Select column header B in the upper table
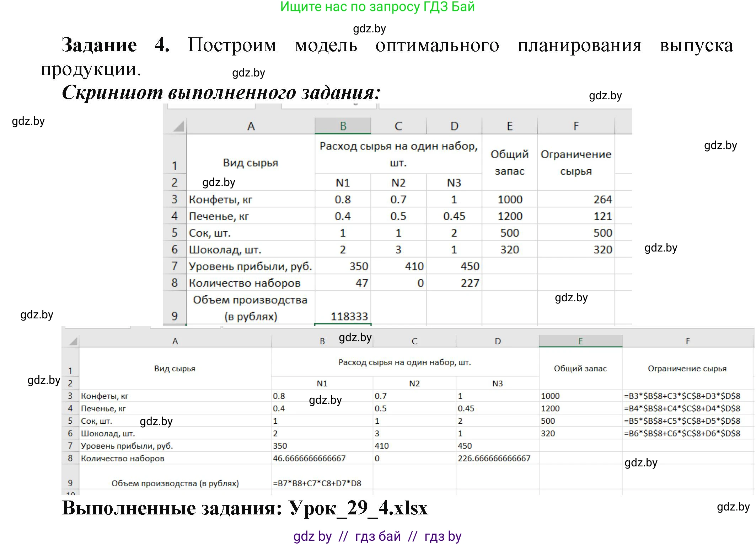This screenshot has height=545, width=756. click(x=342, y=126)
